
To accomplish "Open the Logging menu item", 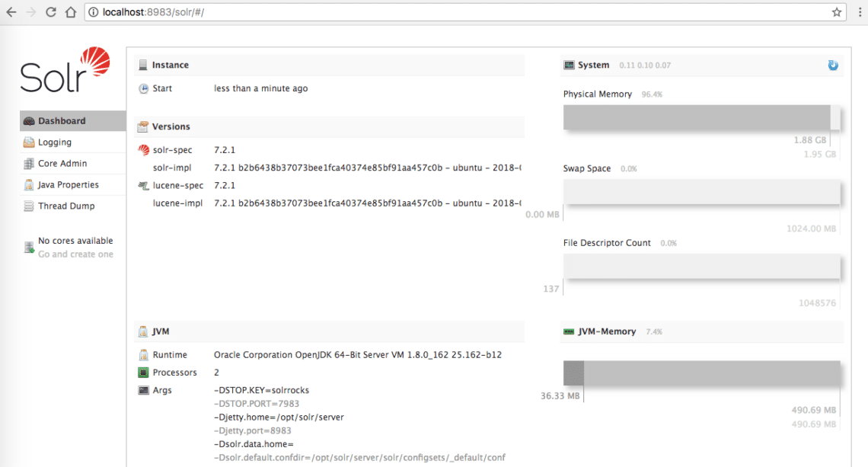I will [55, 142].
